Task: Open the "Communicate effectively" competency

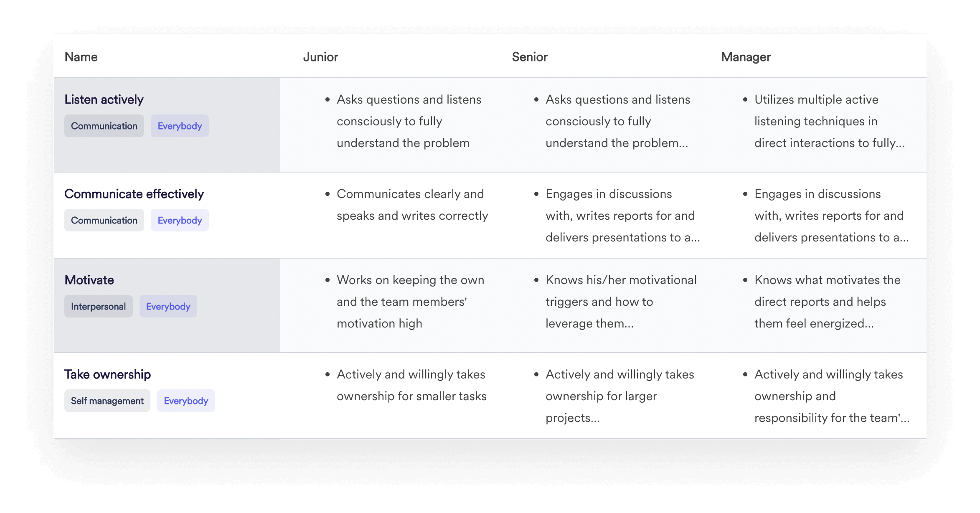Action: click(x=134, y=194)
